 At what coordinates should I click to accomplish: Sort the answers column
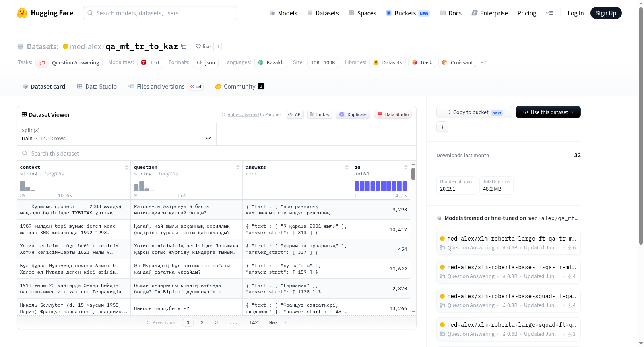click(347, 167)
